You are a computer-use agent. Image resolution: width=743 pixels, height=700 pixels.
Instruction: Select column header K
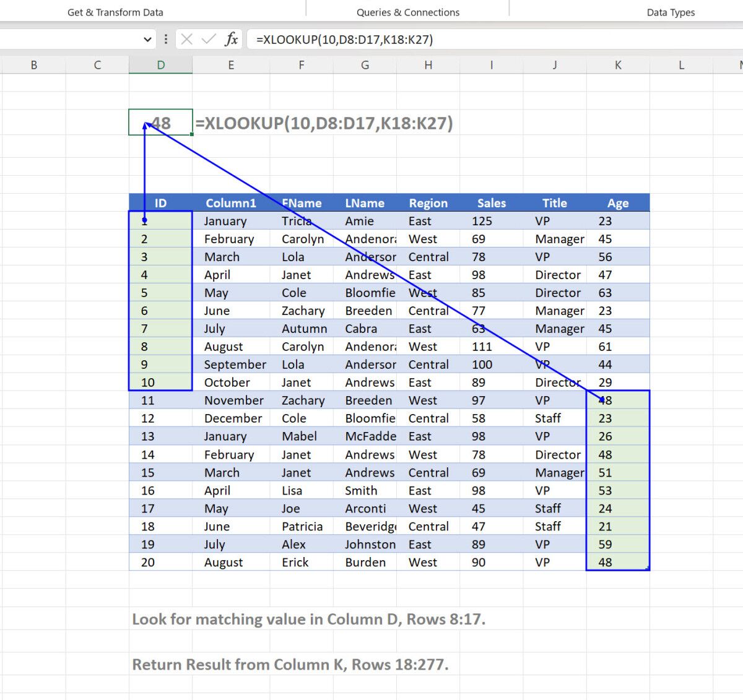point(618,64)
